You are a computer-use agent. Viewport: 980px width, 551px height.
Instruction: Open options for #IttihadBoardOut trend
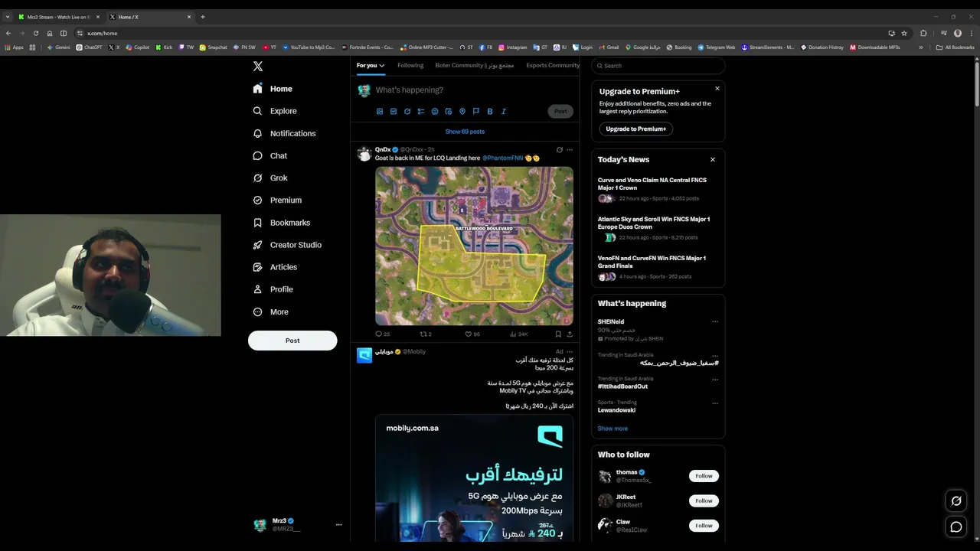point(715,379)
